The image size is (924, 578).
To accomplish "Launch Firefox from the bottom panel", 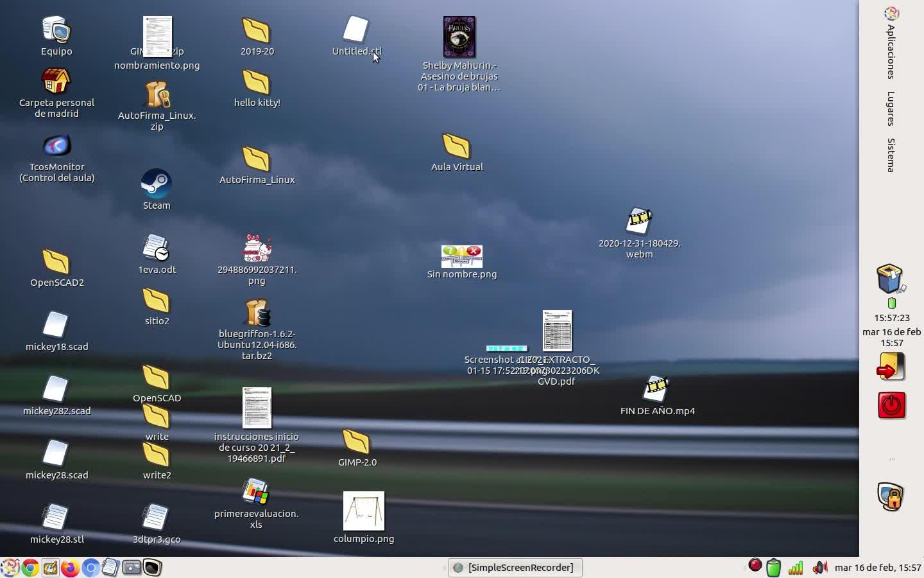I will (x=70, y=568).
